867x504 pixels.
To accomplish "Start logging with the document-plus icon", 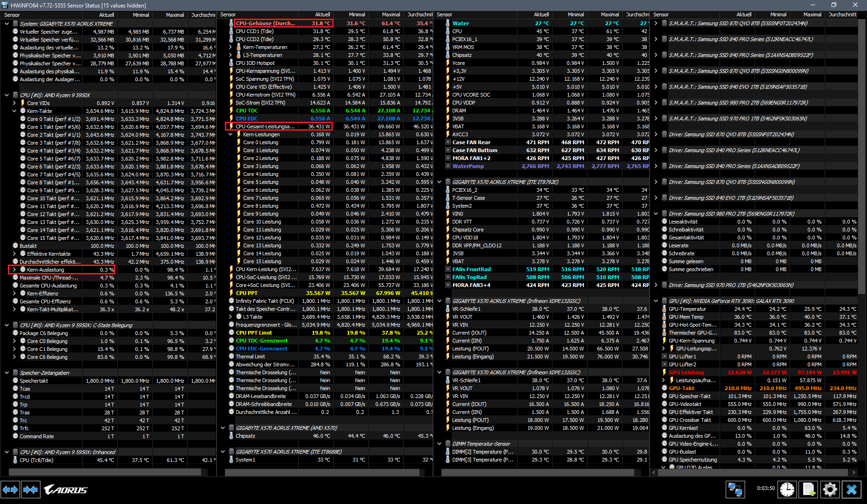I will pos(809,490).
